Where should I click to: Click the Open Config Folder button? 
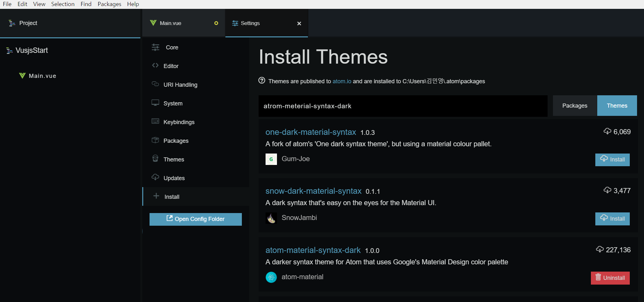click(196, 219)
